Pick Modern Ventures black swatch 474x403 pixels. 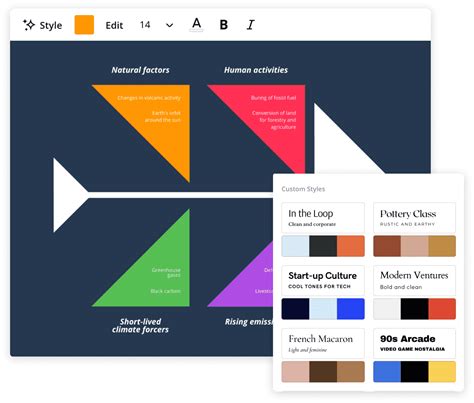coord(415,309)
